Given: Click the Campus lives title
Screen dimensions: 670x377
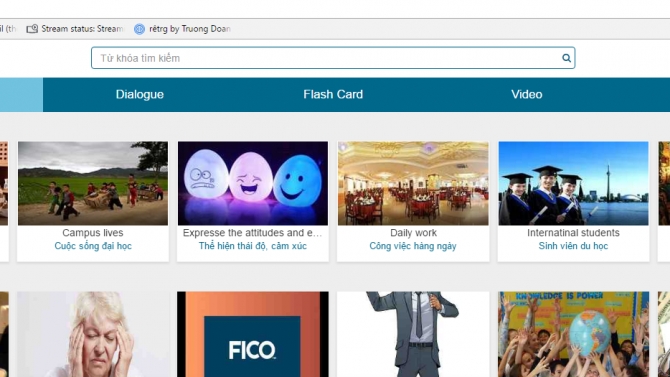Looking at the screenshot, I should (93, 233).
